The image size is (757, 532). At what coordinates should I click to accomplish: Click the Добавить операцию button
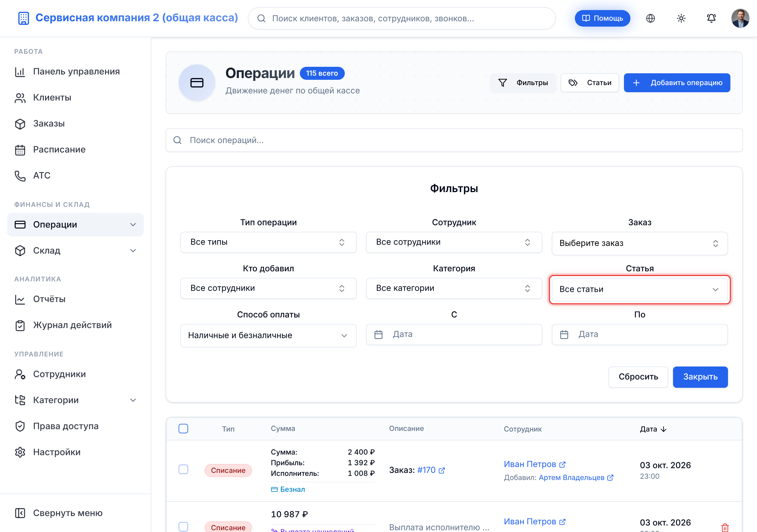pyautogui.click(x=677, y=83)
